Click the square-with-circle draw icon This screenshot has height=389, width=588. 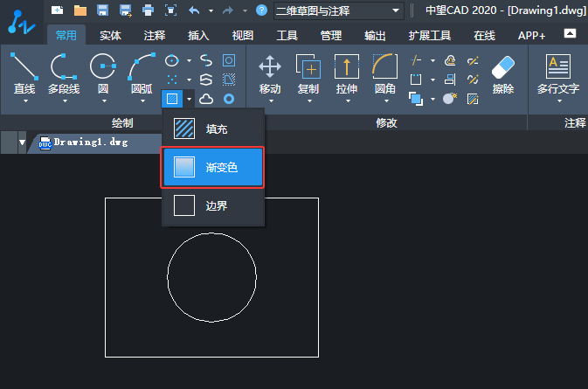pos(229,60)
